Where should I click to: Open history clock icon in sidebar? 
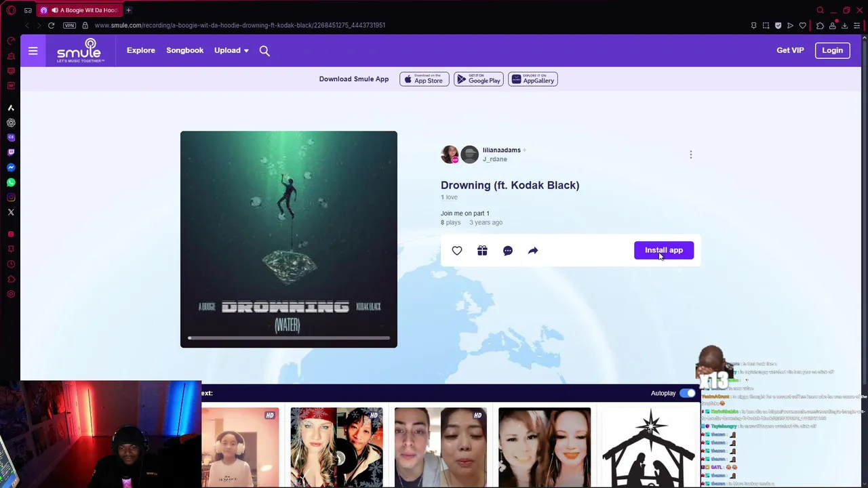(x=11, y=264)
